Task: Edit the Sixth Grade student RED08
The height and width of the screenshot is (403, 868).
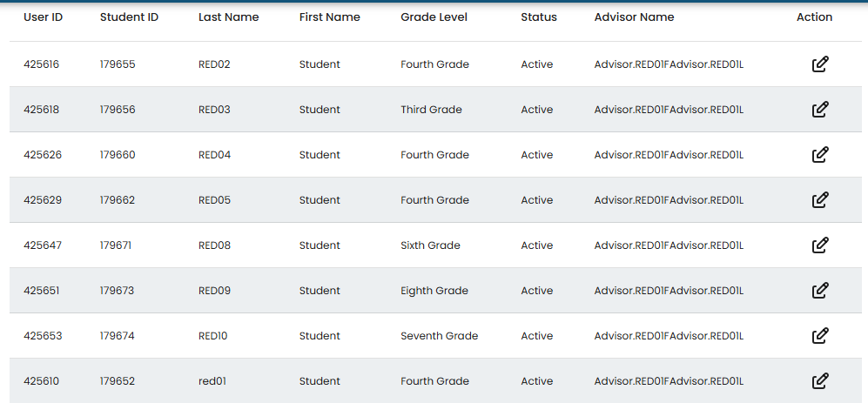Action: (x=819, y=245)
